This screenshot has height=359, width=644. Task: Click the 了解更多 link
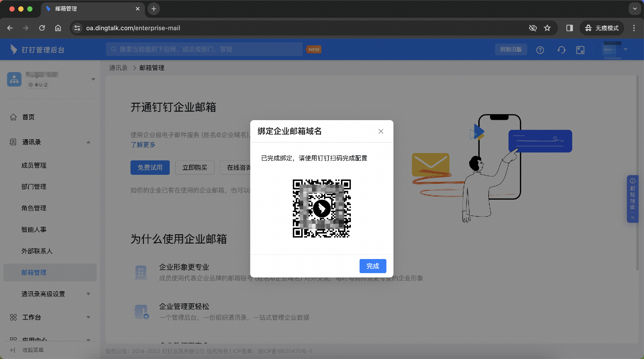pos(143,145)
